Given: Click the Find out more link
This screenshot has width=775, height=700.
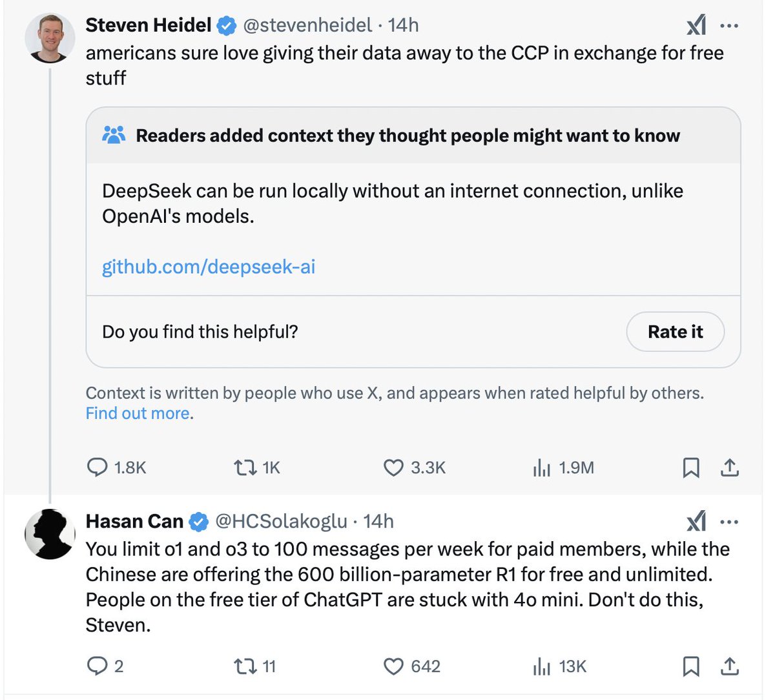Looking at the screenshot, I should pyautogui.click(x=138, y=413).
